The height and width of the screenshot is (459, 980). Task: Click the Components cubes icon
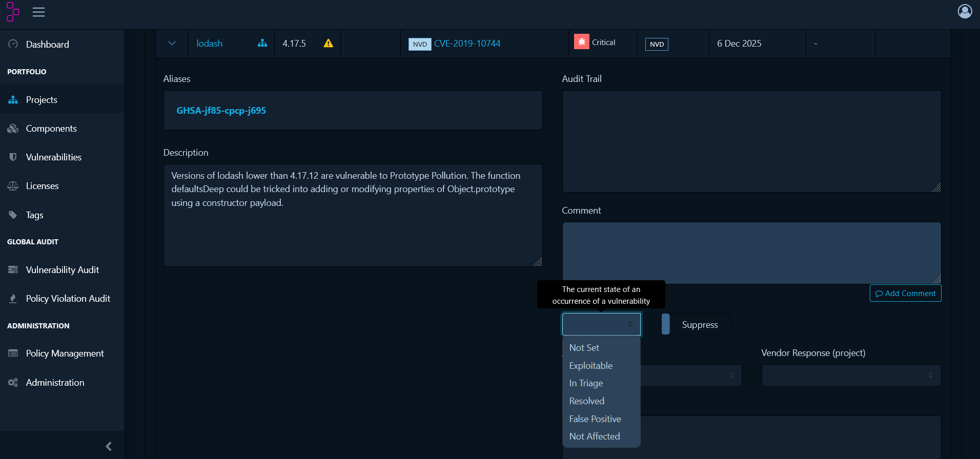tap(13, 129)
